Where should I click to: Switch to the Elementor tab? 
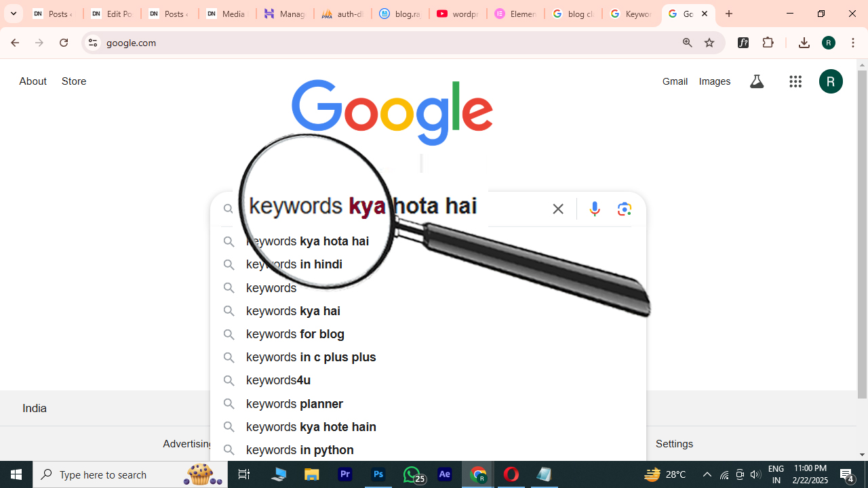(515, 14)
